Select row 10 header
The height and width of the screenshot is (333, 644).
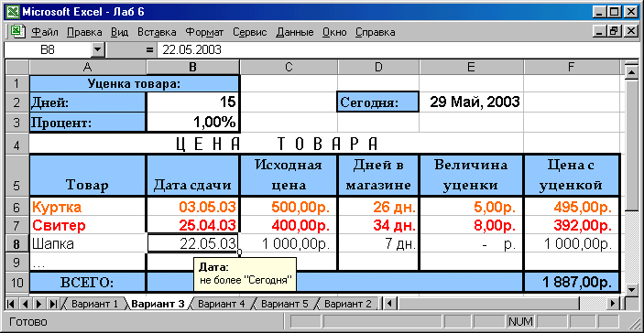(16, 282)
